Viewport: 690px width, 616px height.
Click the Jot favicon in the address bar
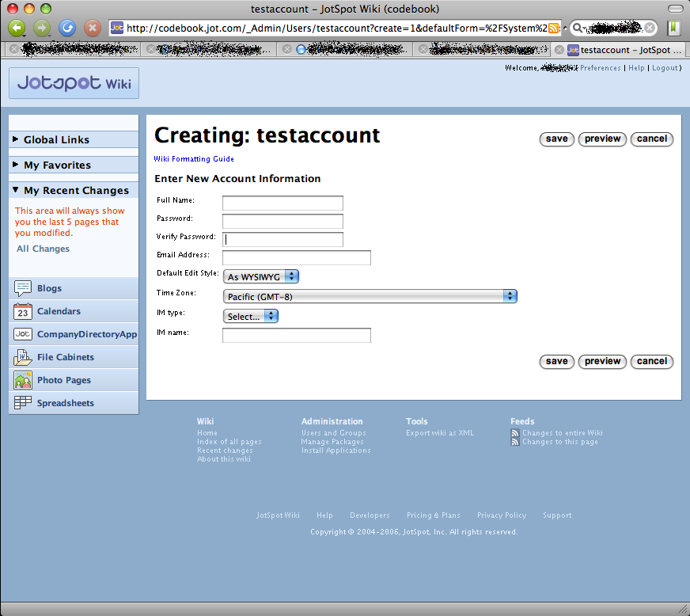click(x=116, y=29)
